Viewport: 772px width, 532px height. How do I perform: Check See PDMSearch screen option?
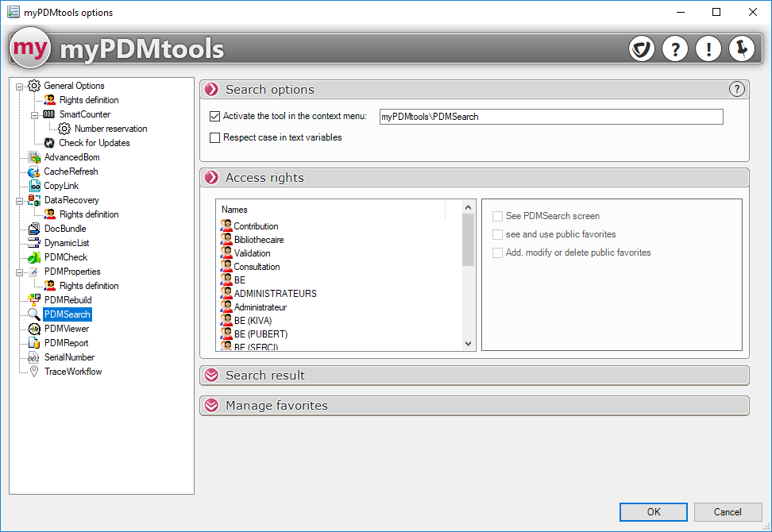pos(498,216)
